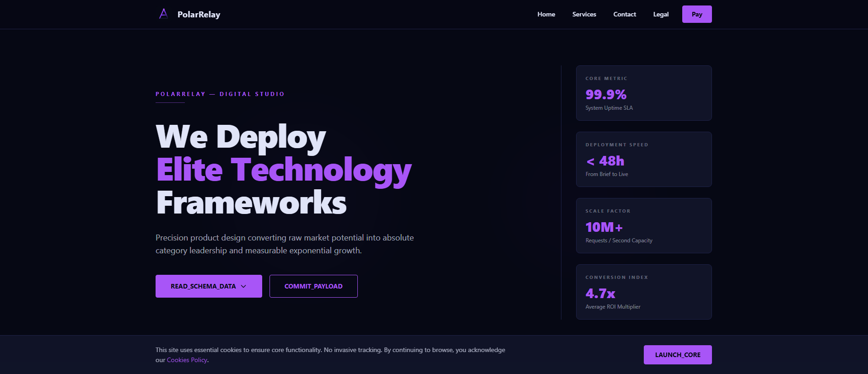The width and height of the screenshot is (868, 374).
Task: Click the COMMIT_PAYLOAD button
Action: [x=313, y=286]
